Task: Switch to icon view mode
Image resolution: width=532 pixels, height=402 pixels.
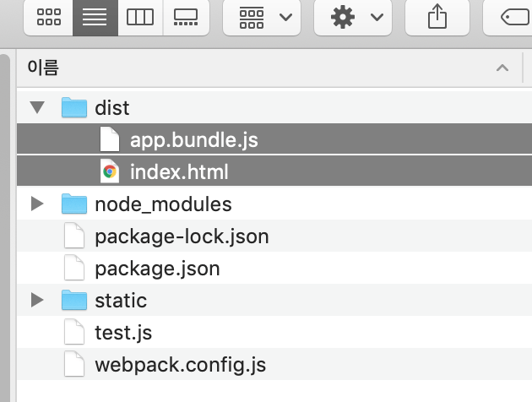Action: coord(49,18)
